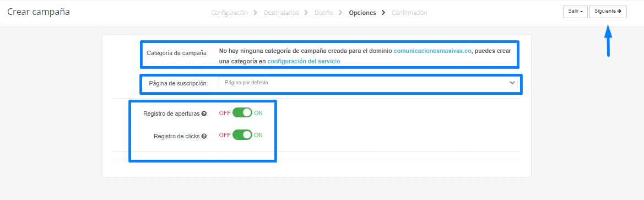The width and height of the screenshot is (644, 200).
Task: Click ON label for Registro de clicks
Action: point(258,135)
